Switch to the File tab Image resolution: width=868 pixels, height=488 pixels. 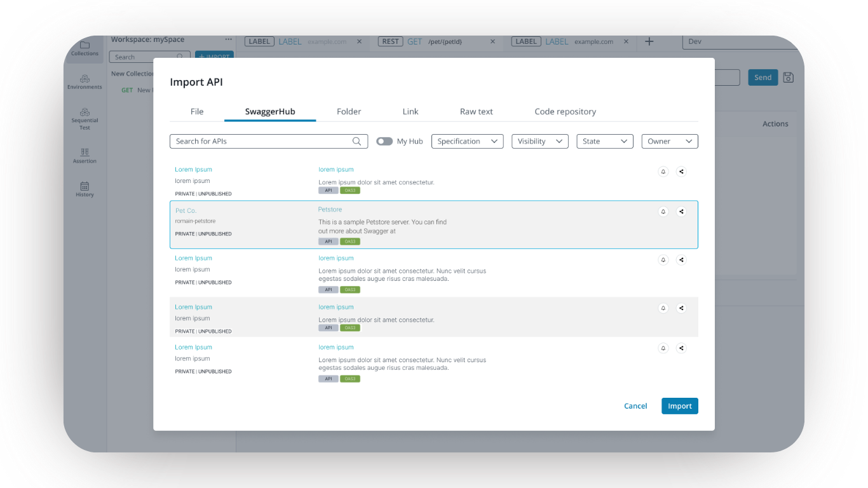pos(197,112)
